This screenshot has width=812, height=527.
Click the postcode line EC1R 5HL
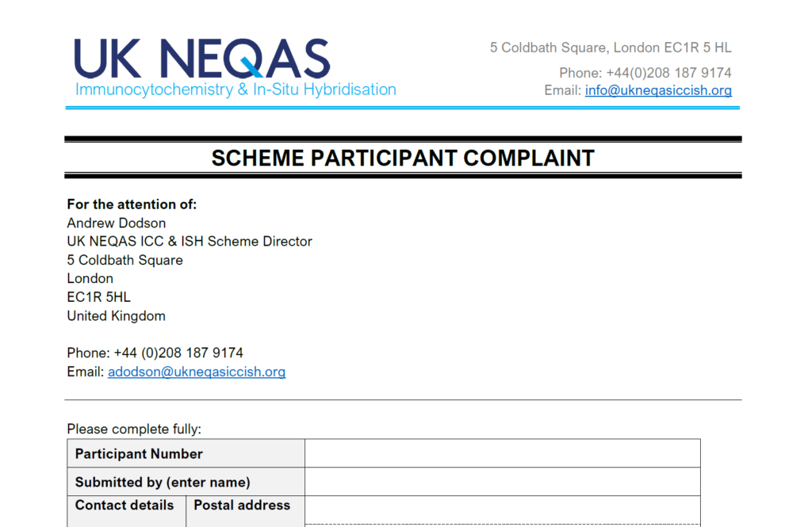(98, 297)
